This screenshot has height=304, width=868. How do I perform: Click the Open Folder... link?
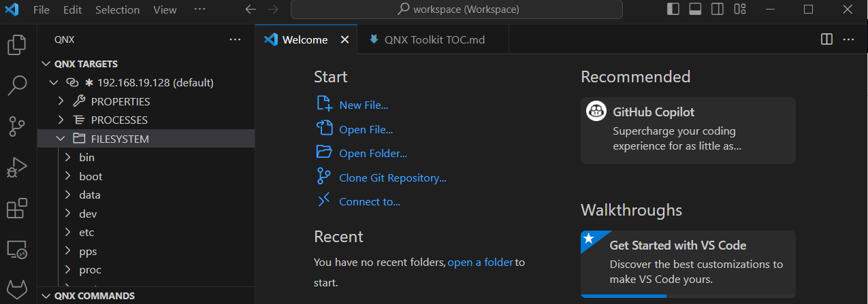click(373, 154)
